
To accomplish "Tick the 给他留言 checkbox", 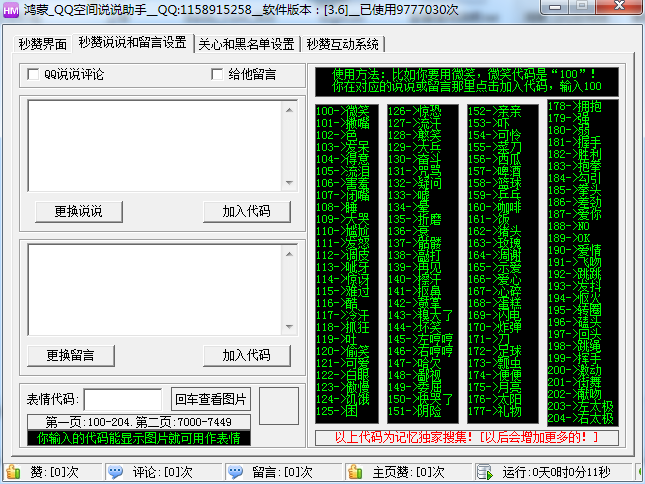I will tap(217, 74).
